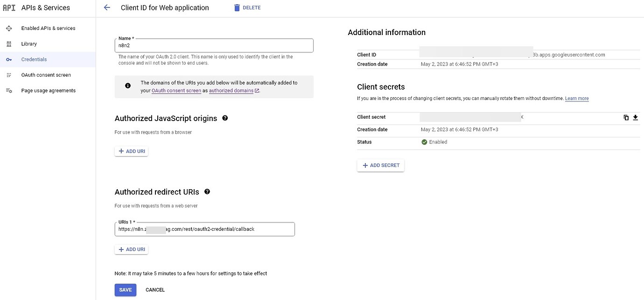644x300 pixels.
Task: Click the Library icon in the sidebar
Action: [8, 43]
